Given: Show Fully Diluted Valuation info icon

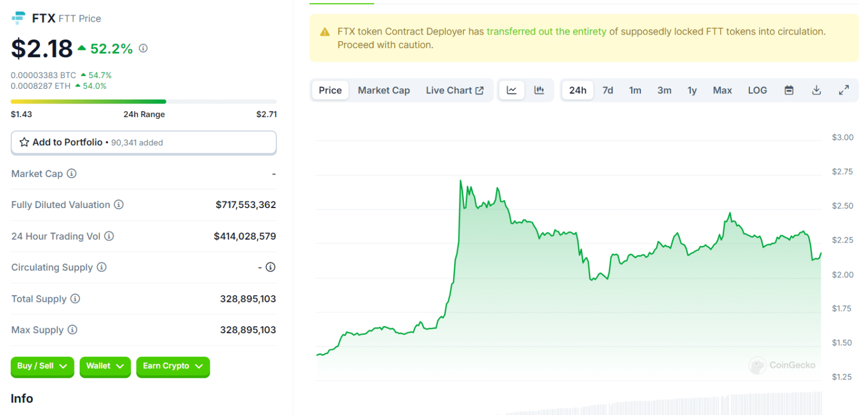Looking at the screenshot, I should click(119, 205).
